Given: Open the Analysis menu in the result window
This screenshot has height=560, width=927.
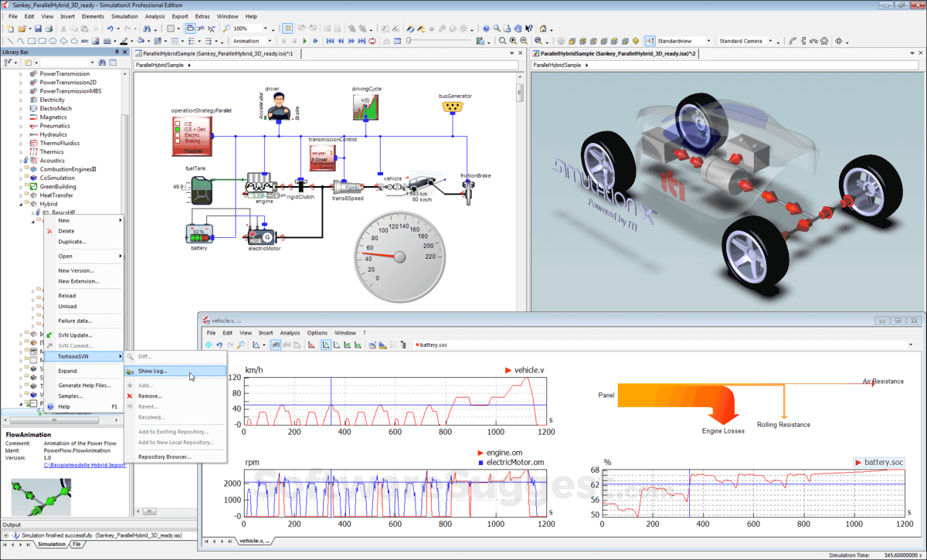Looking at the screenshot, I should 290,333.
